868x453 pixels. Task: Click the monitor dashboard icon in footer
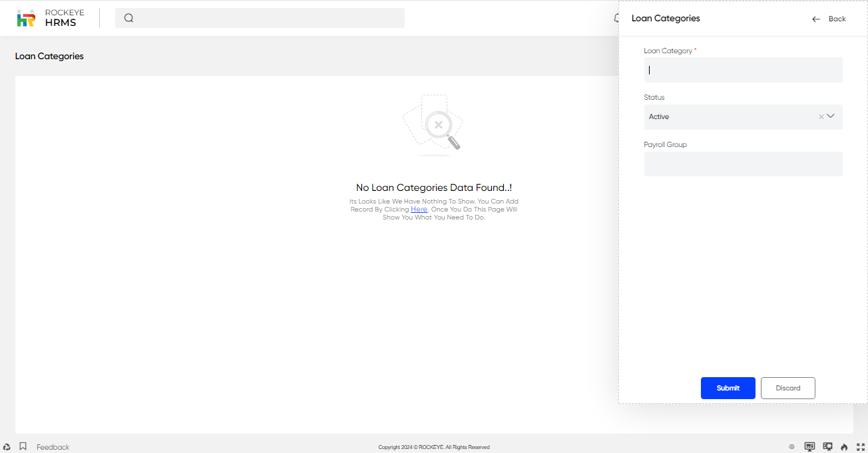point(809,447)
